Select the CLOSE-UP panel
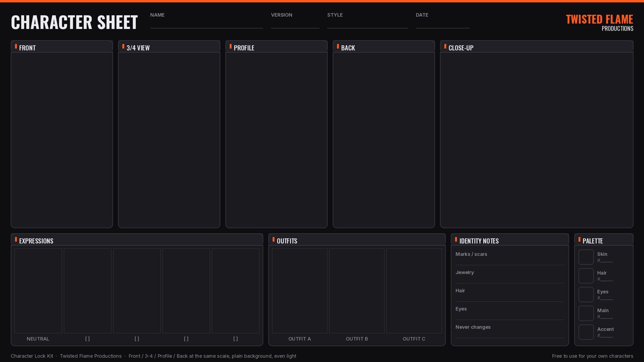The height and width of the screenshot is (362, 644). [537, 134]
